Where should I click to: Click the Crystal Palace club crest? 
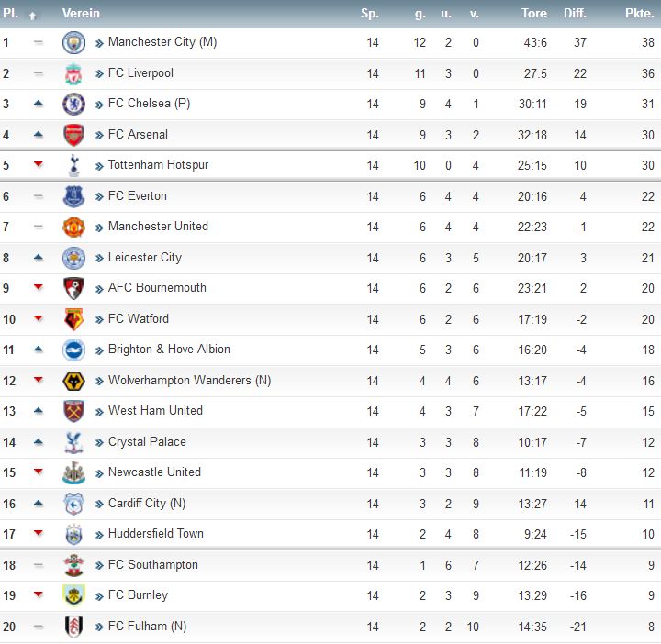pyautogui.click(x=73, y=442)
